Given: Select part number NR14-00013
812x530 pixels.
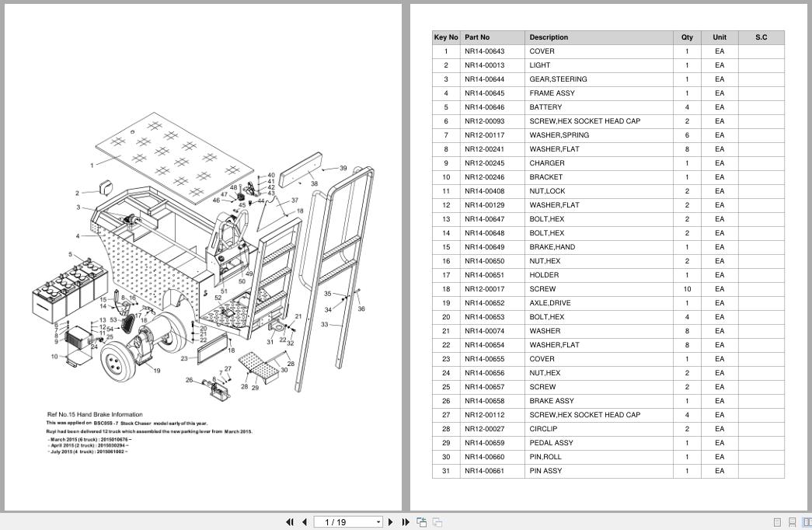Looking at the screenshot, I should click(484, 65).
